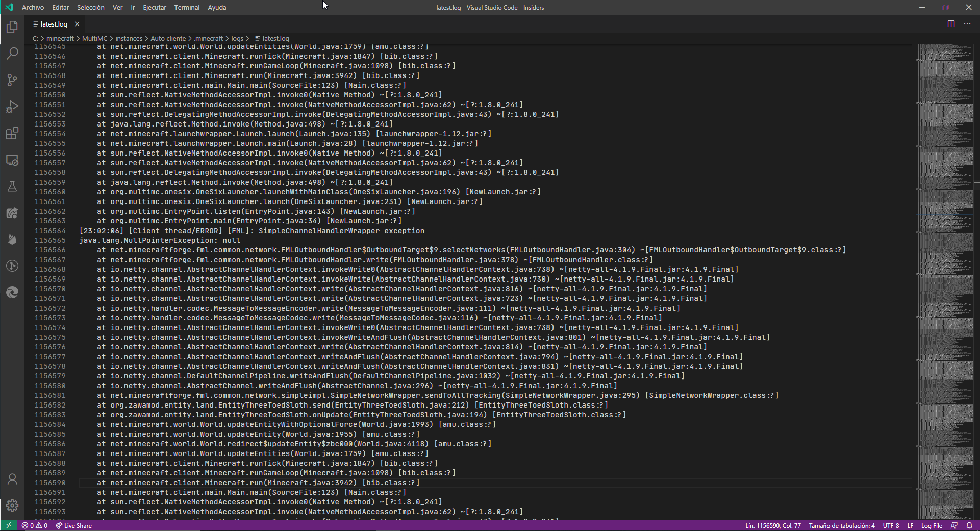Open the Accounts icon in the activity bar
Image resolution: width=980 pixels, height=531 pixels.
tap(12, 478)
